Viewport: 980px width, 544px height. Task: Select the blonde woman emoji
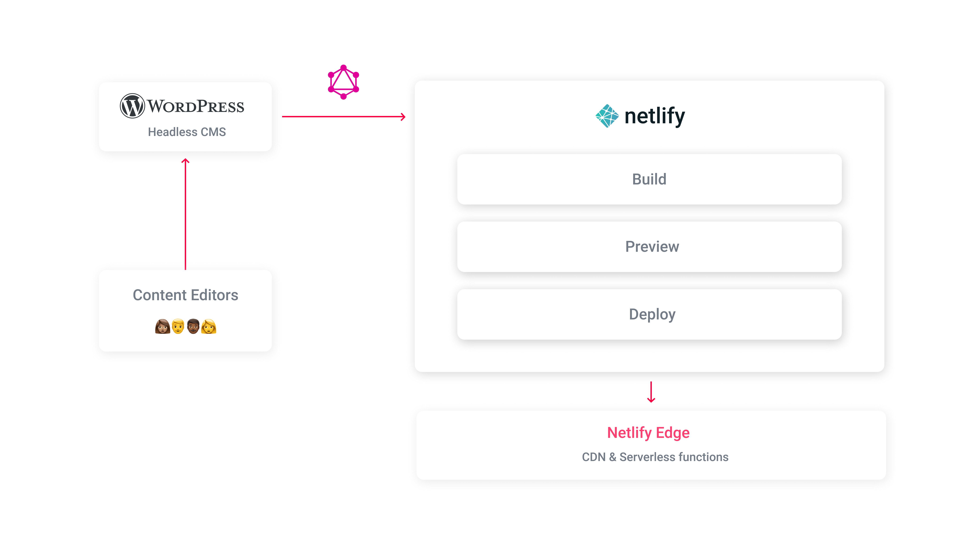208,326
